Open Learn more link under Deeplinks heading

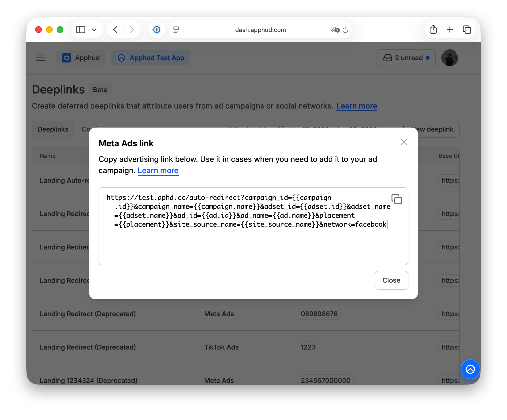click(x=356, y=106)
